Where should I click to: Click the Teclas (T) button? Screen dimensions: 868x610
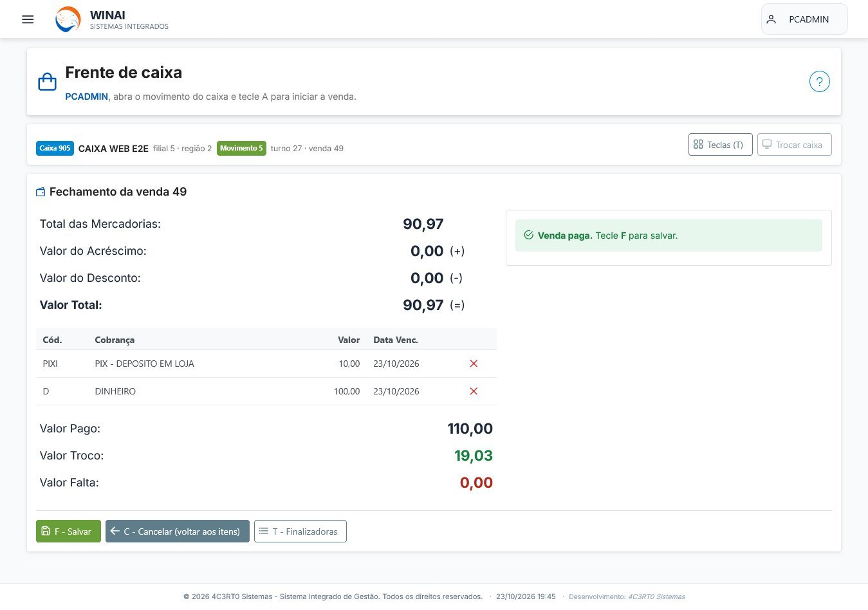[x=720, y=145]
